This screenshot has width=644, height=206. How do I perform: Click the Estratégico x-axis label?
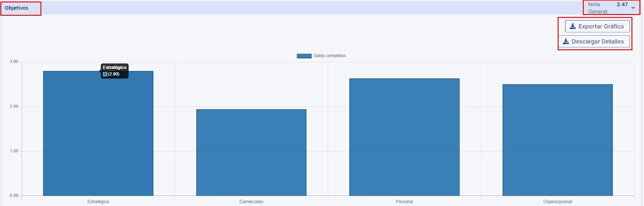[x=98, y=202]
